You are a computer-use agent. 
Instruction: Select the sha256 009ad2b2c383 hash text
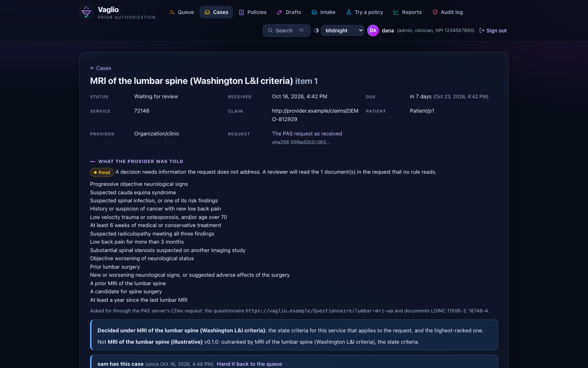[x=301, y=142]
